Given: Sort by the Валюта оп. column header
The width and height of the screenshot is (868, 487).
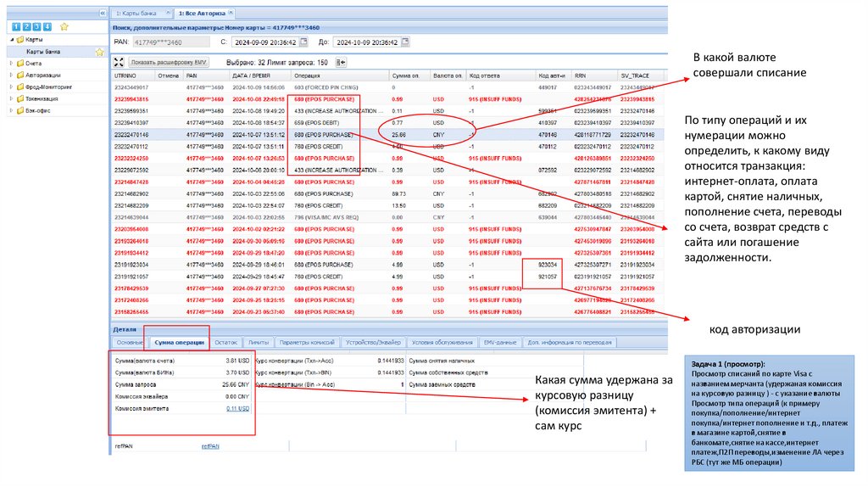Looking at the screenshot, I should point(448,76).
